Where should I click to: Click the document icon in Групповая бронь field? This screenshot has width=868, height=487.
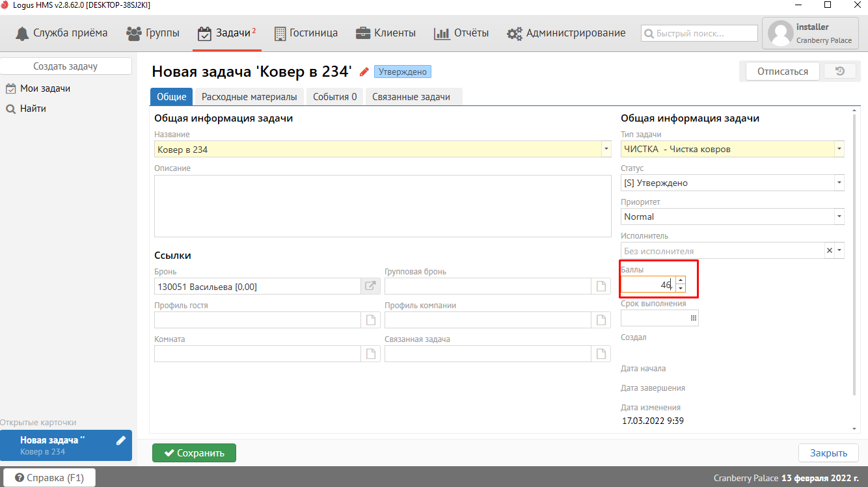click(601, 286)
